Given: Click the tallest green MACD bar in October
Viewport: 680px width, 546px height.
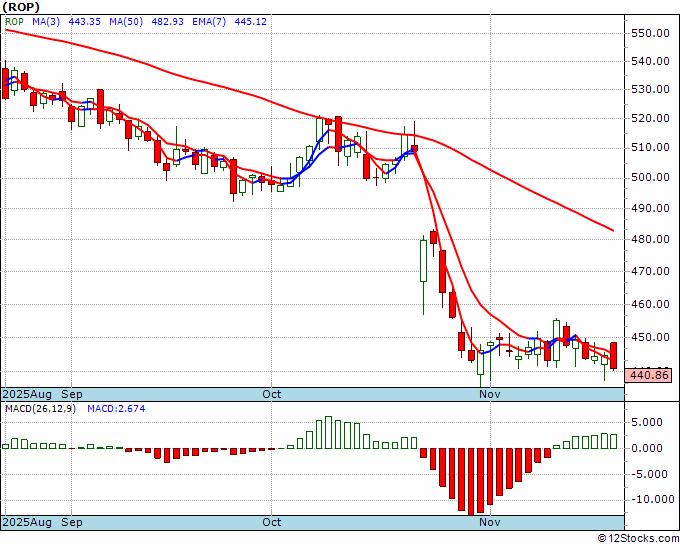Looking at the screenshot, I should click(328, 433).
